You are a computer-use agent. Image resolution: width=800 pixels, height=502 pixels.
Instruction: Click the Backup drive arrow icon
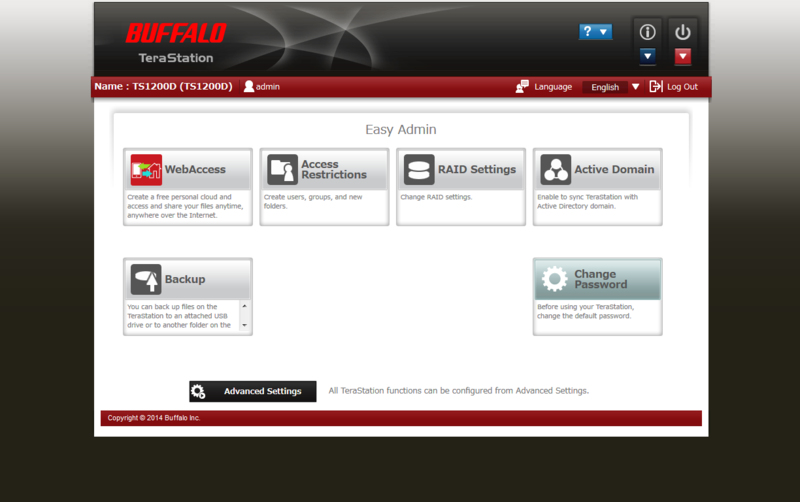(x=146, y=280)
